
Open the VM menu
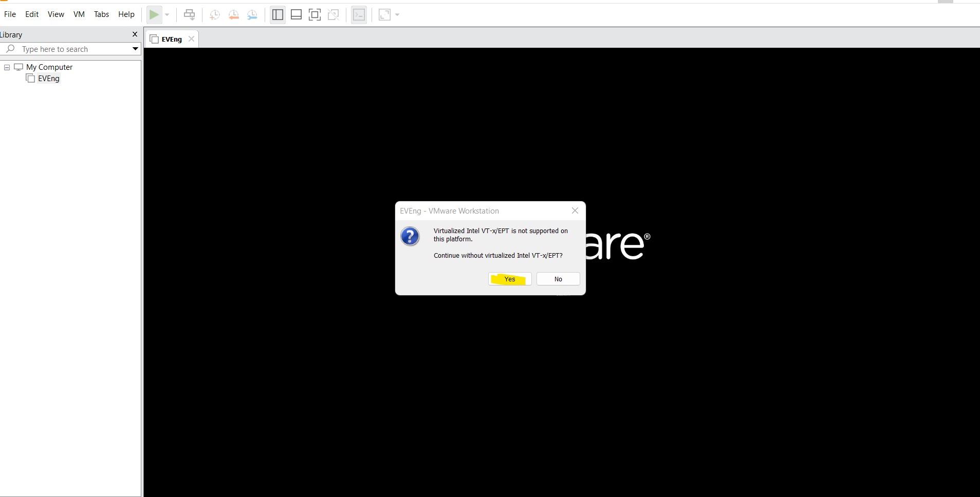(x=79, y=14)
